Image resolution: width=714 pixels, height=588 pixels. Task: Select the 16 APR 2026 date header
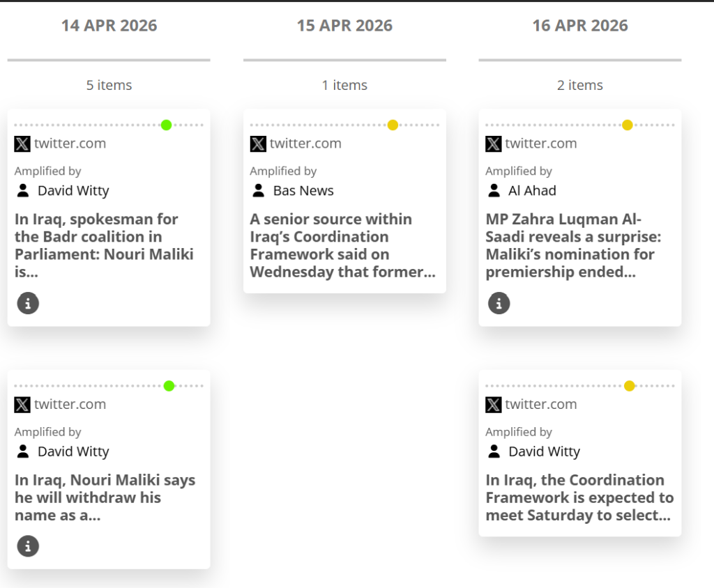pyautogui.click(x=580, y=26)
